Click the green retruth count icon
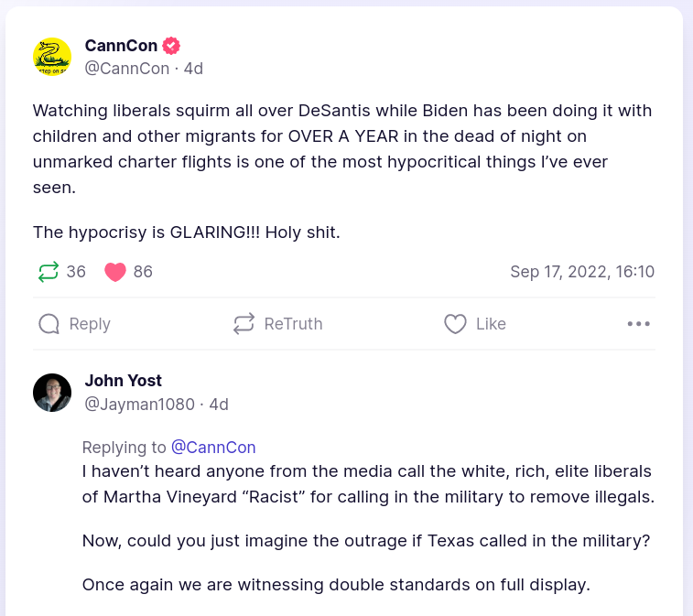The width and height of the screenshot is (693, 616). point(49,272)
